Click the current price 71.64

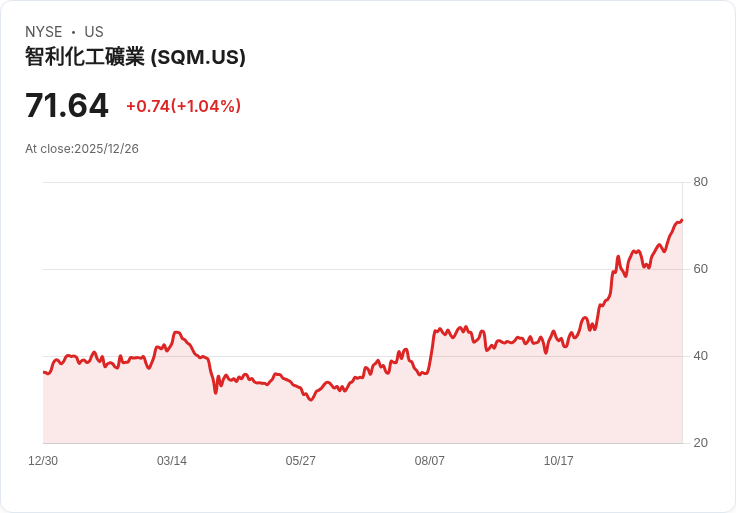click(x=66, y=106)
